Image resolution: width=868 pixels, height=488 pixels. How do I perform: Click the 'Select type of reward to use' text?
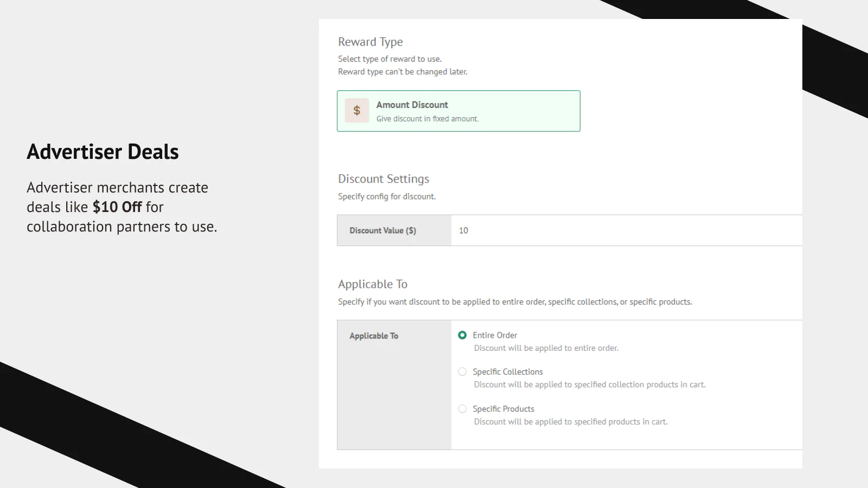[x=390, y=59]
